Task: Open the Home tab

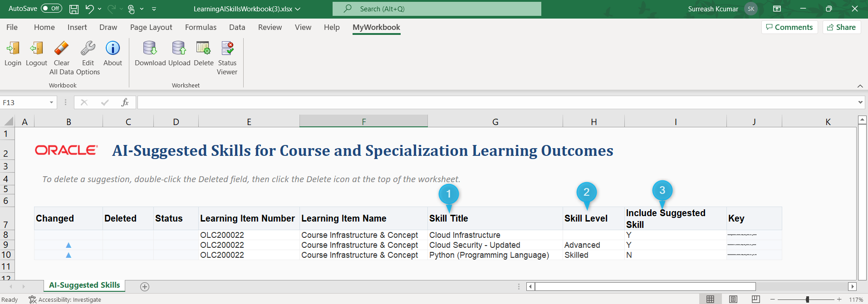Action: (x=44, y=27)
